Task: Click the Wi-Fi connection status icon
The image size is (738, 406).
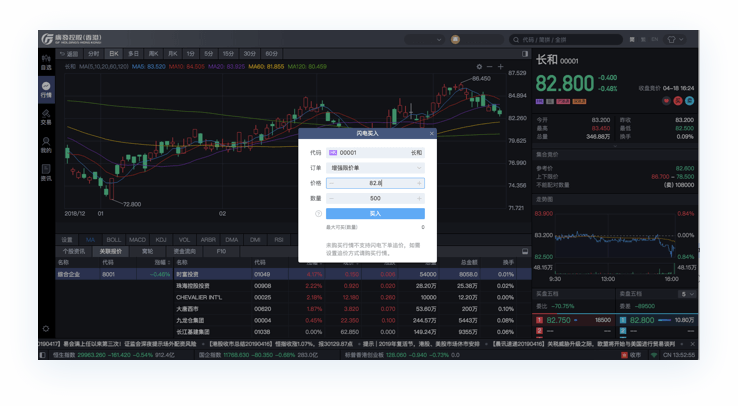Action: coord(654,355)
